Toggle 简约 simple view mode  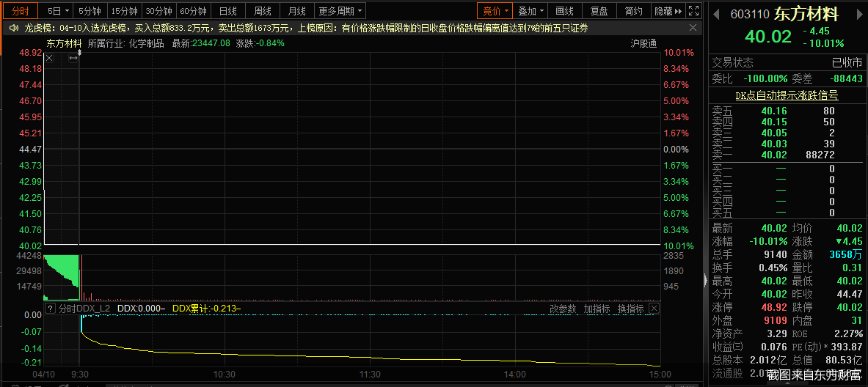click(633, 11)
